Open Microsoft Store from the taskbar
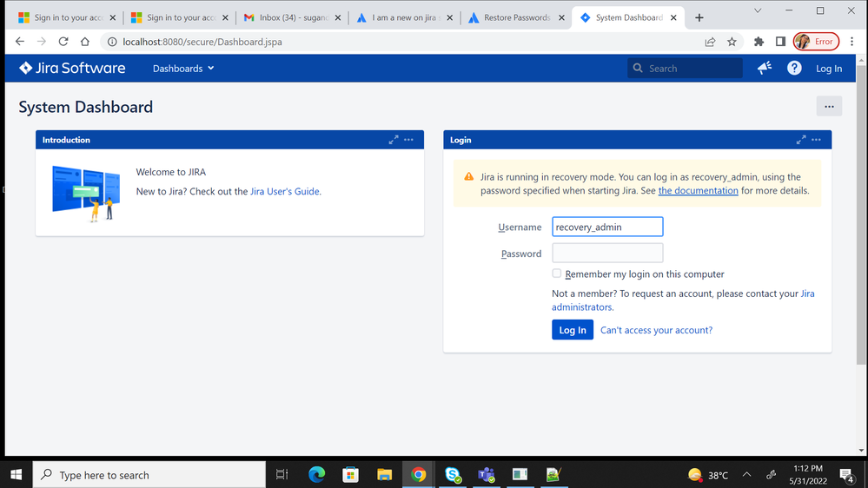 coord(350,474)
